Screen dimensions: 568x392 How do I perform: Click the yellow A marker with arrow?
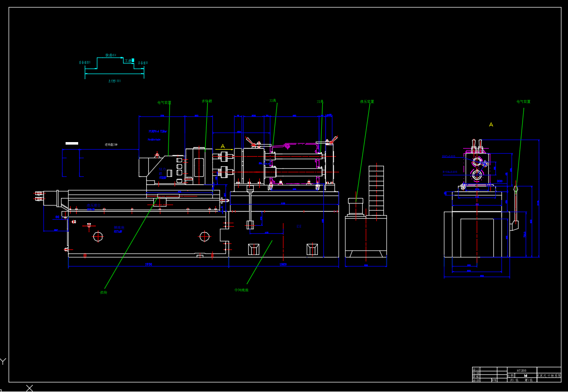pyautogui.click(x=222, y=147)
